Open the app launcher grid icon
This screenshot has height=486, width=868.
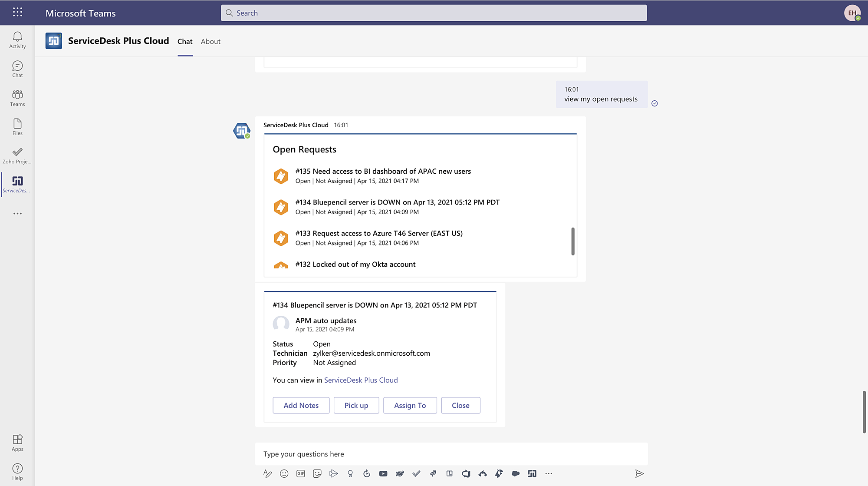click(17, 12)
